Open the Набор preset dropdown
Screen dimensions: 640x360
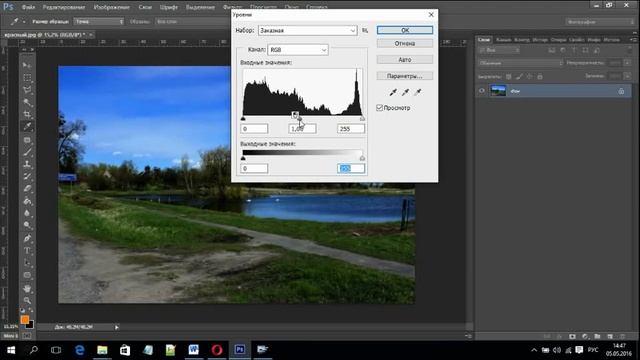tap(308, 30)
